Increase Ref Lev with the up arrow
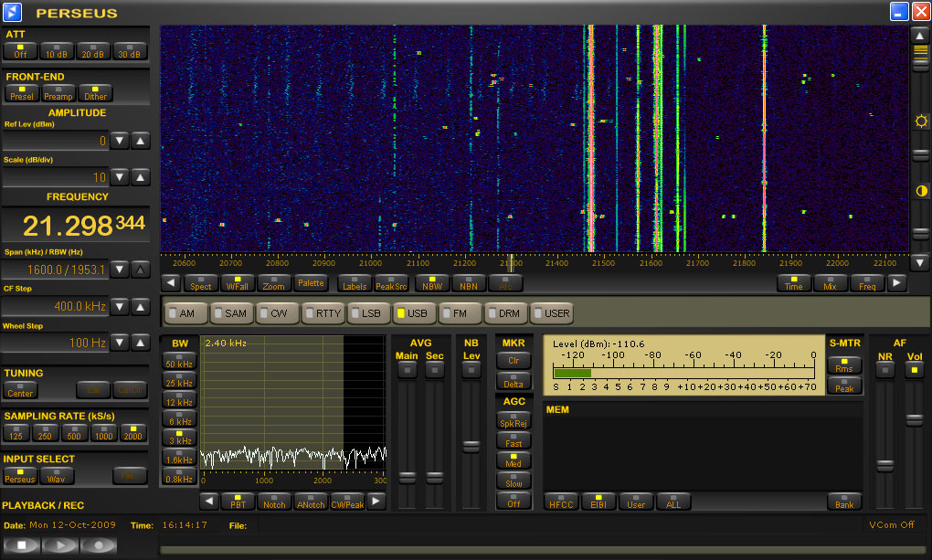Image resolution: width=932 pixels, height=560 pixels. tap(141, 141)
